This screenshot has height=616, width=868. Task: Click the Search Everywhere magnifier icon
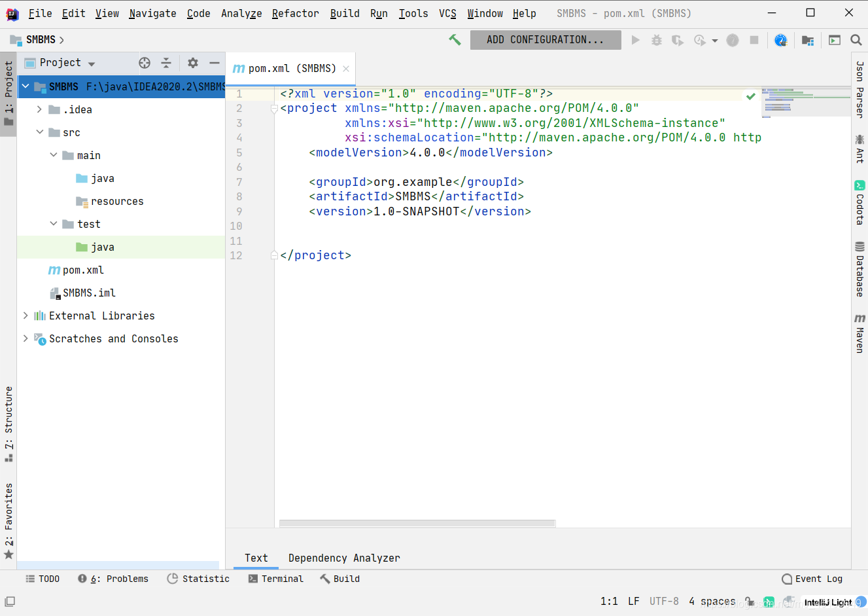click(856, 40)
